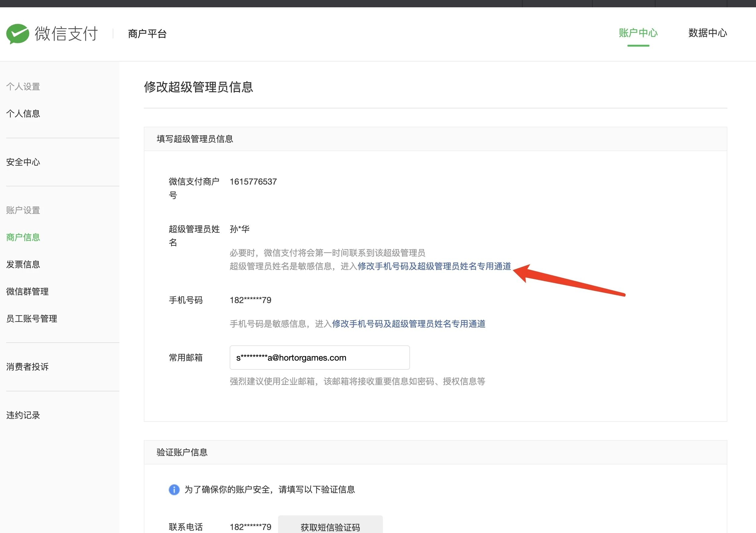Viewport: 756px width, 533px height.
Task: Open 消费者投诉 sidebar item
Action: click(27, 367)
